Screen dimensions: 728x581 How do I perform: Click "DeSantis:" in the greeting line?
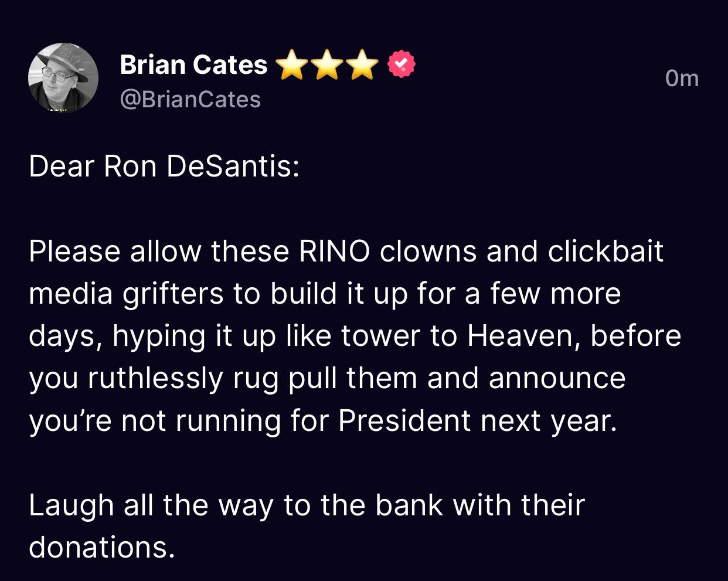click(233, 167)
